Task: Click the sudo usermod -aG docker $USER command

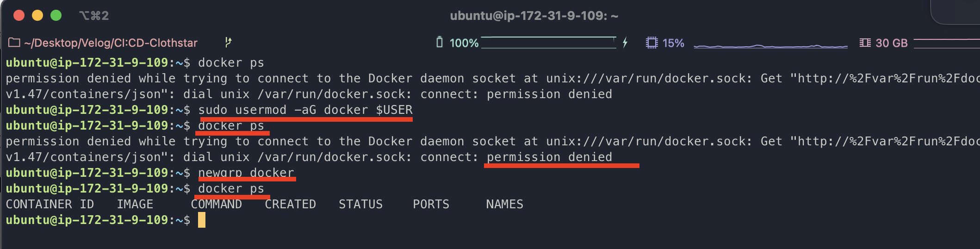Action: tap(305, 110)
